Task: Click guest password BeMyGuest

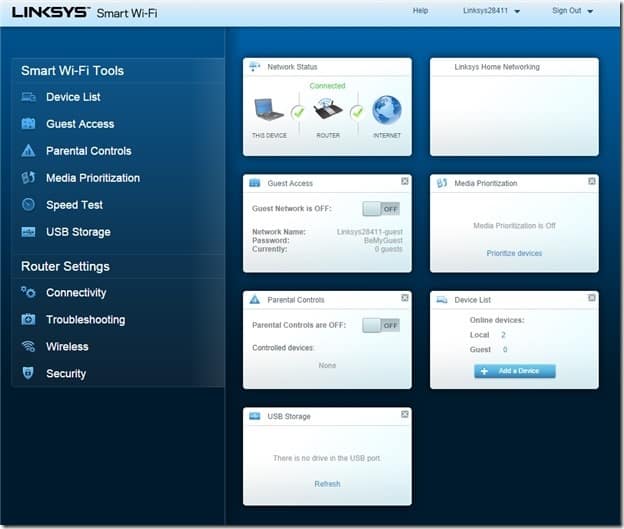Action: (x=383, y=240)
